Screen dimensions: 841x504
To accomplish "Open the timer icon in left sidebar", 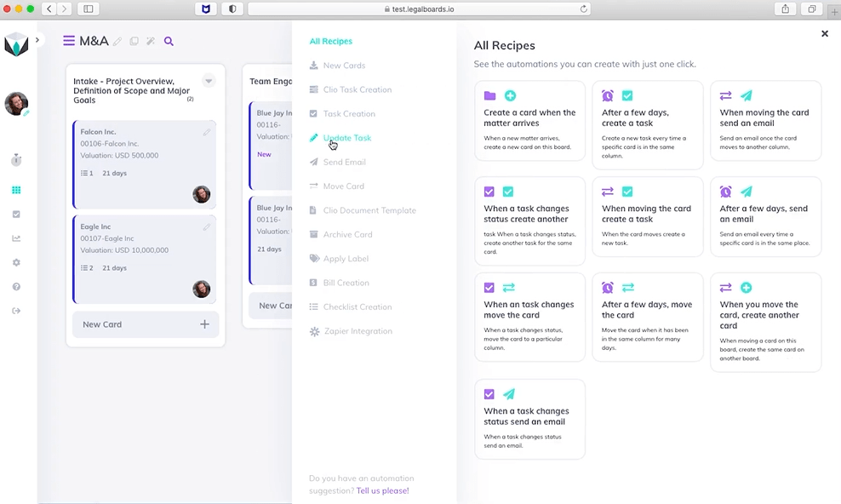I will [16, 160].
